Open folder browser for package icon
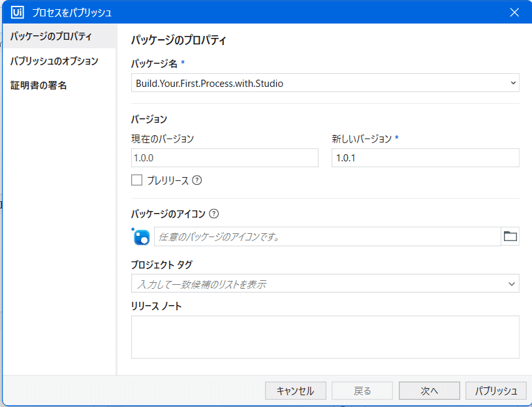Image resolution: width=532 pixels, height=407 pixels. click(x=510, y=236)
